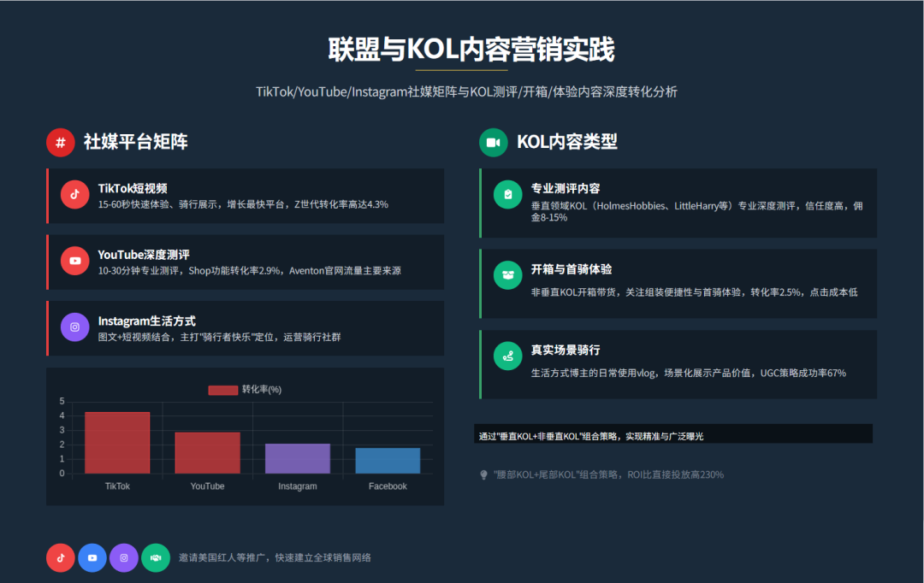Click the TikTok短视频 card title
Viewport: 924px width, 583px height.
click(133, 188)
